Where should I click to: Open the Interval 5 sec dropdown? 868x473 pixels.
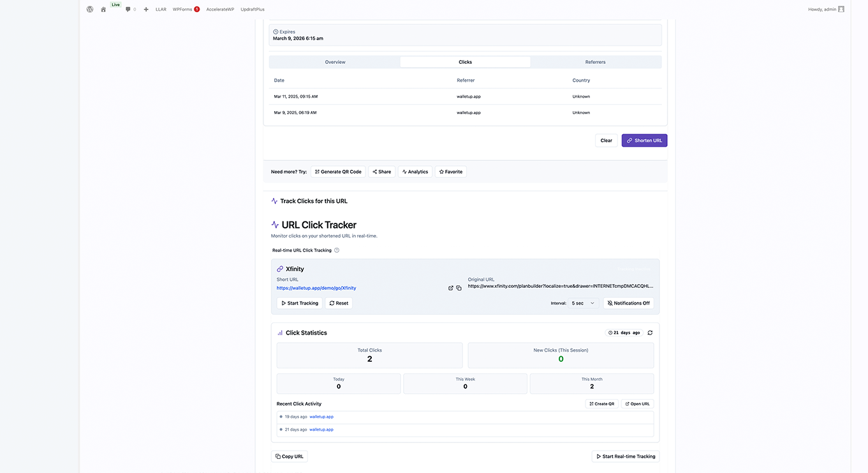[584, 303]
